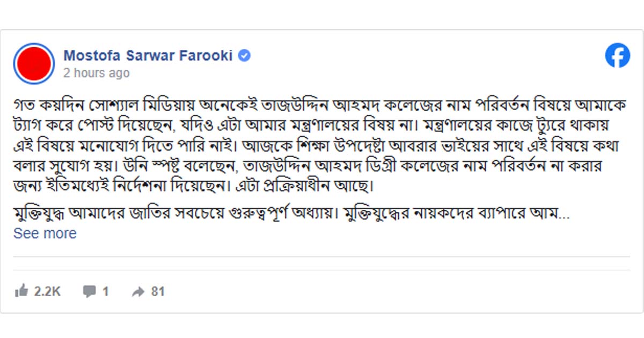This screenshot has height=338, width=644.
Task: Click the comment bubble icon
Action: (89, 292)
